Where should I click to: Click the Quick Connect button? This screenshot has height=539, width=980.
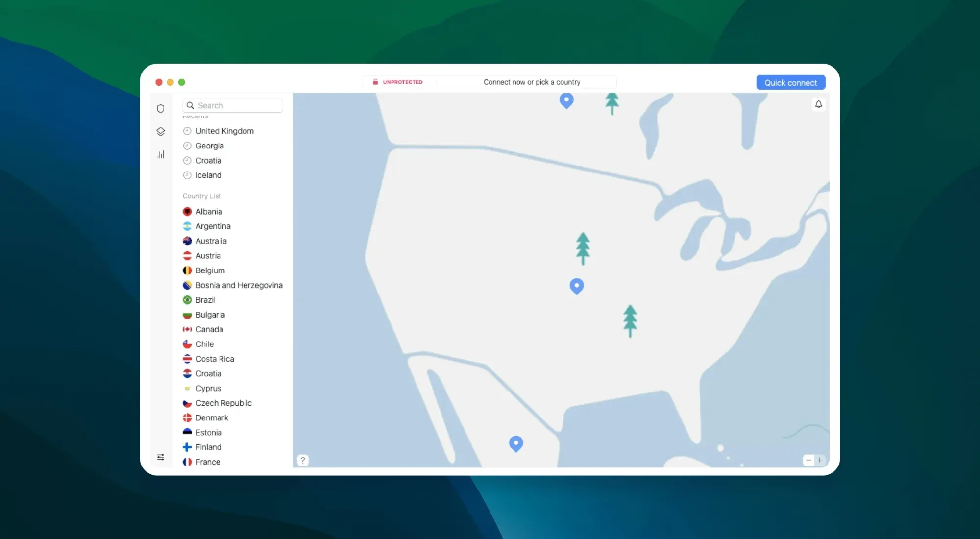tap(791, 82)
